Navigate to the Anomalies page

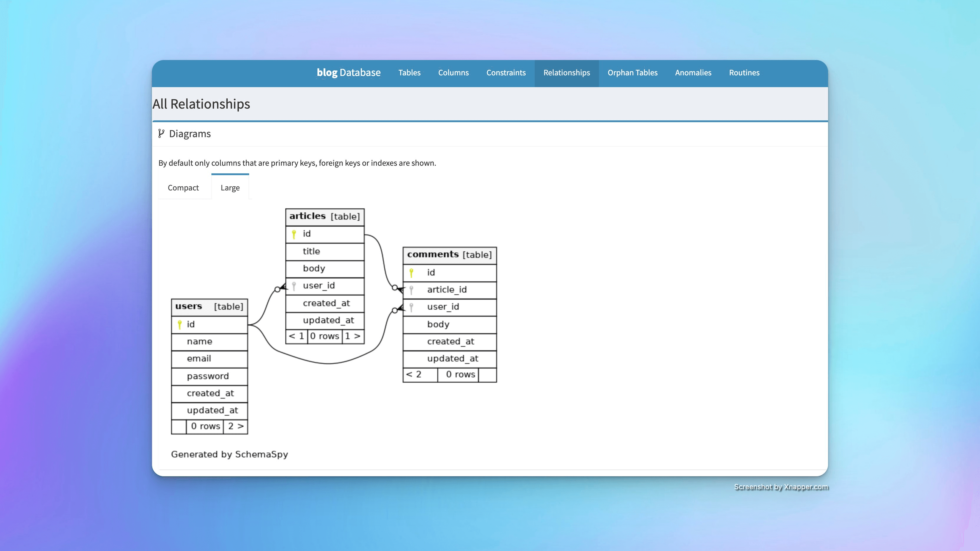(693, 73)
